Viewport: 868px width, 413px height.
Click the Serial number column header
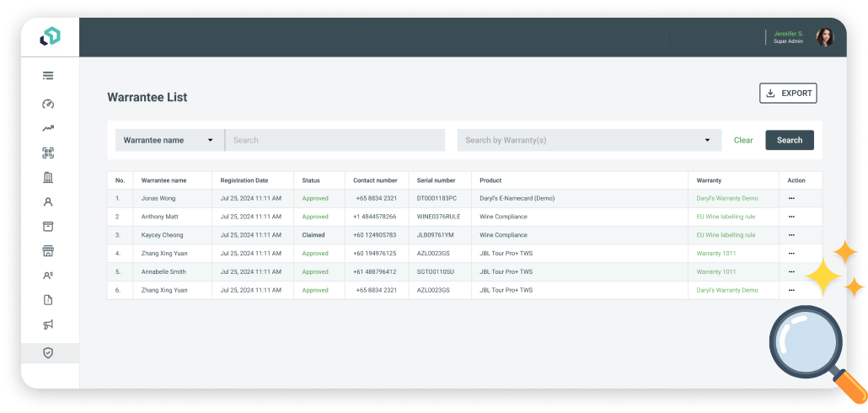(437, 180)
